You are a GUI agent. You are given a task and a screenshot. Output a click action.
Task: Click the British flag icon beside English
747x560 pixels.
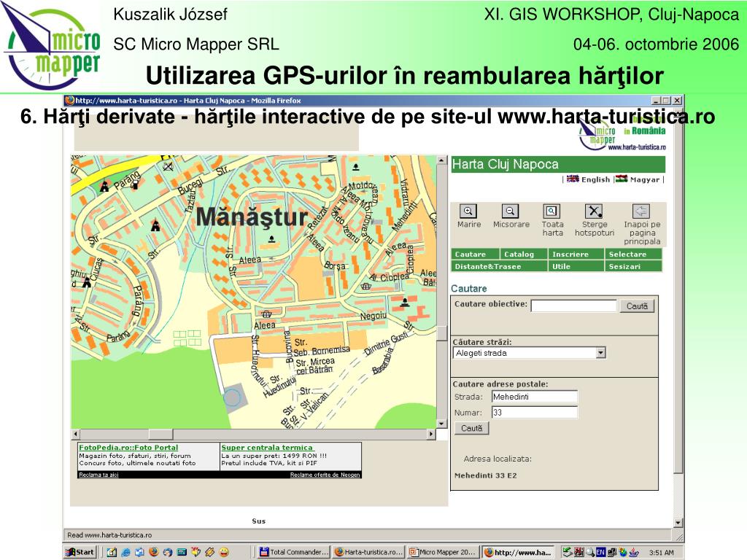point(573,179)
